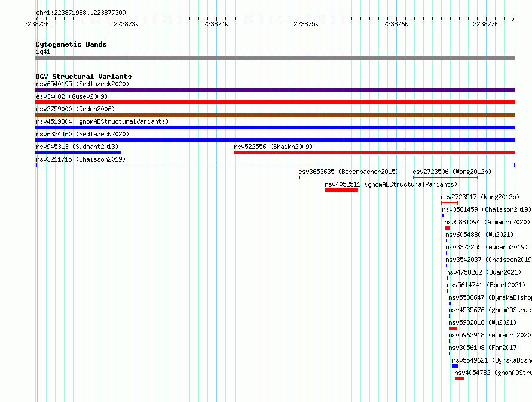Click the 223872k ruler tick label

(36, 24)
